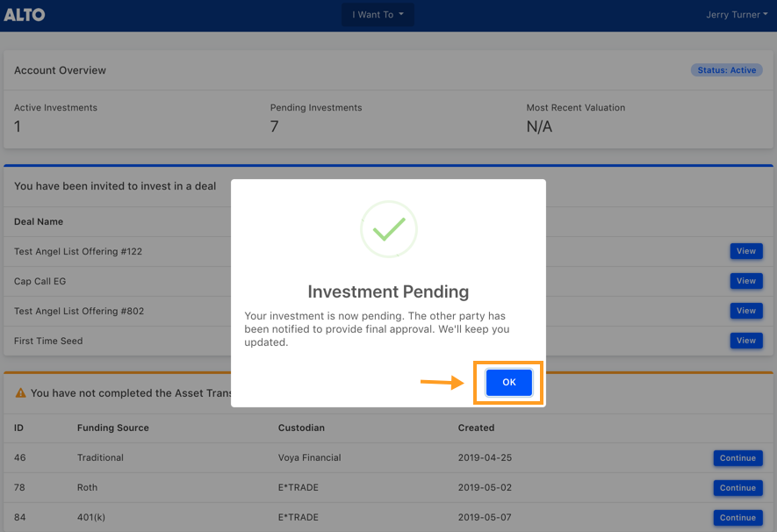Confirm the dialog with OK
The image size is (777, 532).
pos(509,383)
